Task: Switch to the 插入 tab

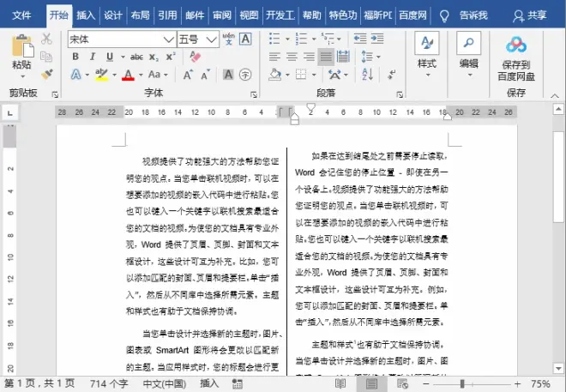Action: [86, 15]
